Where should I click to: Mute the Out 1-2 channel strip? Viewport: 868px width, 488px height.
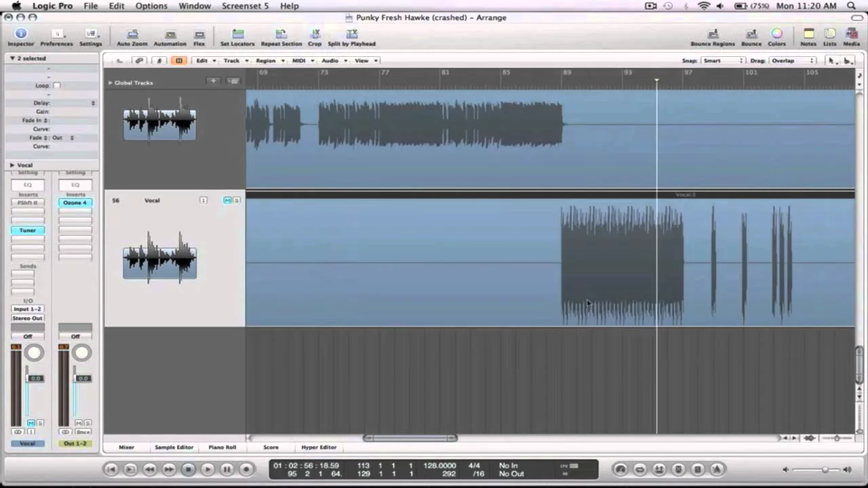coord(79,423)
